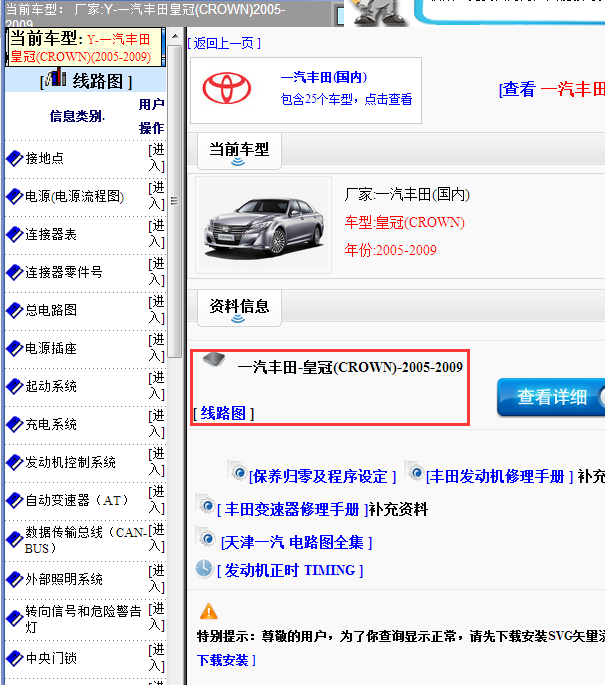Viewport: 605px width, 685px height.
Task: Click the book icon beside 电源(电源流程图)
Action: [x=14, y=196]
